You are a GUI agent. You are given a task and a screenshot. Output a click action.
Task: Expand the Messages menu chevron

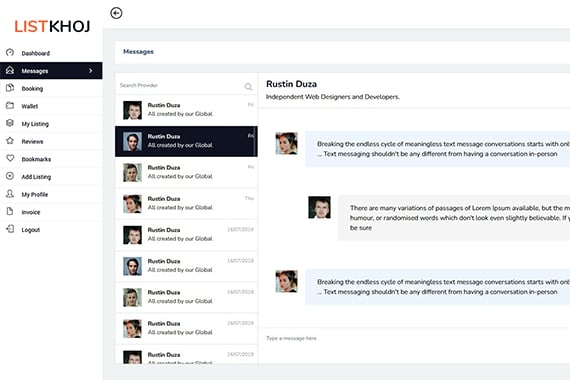(91, 71)
